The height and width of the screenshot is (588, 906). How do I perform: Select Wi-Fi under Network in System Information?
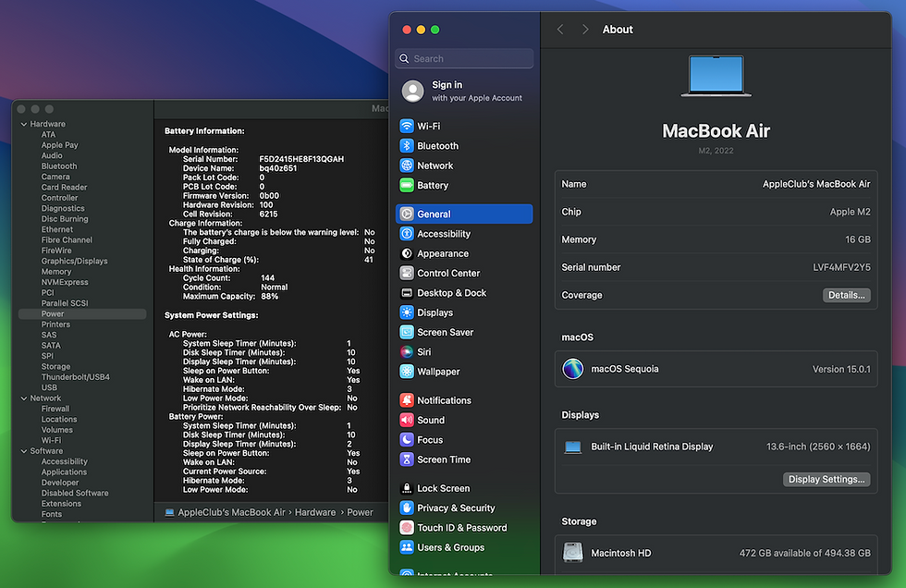(x=51, y=441)
